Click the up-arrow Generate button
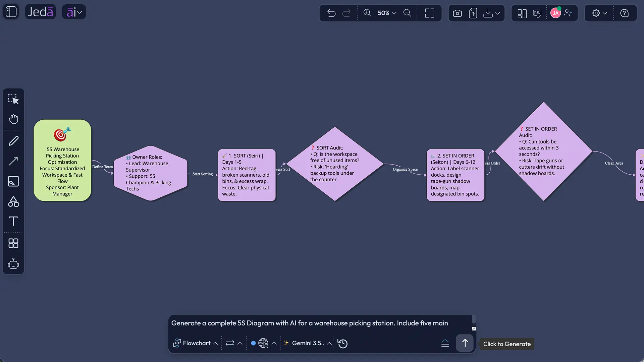Screen dimensions: 644x362 coord(465,343)
